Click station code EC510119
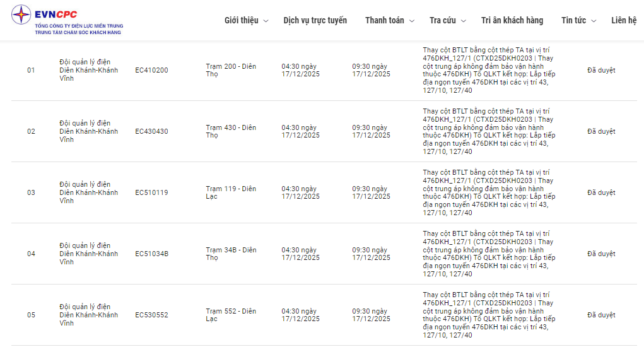Screen dimensions: 644x347 (151, 192)
